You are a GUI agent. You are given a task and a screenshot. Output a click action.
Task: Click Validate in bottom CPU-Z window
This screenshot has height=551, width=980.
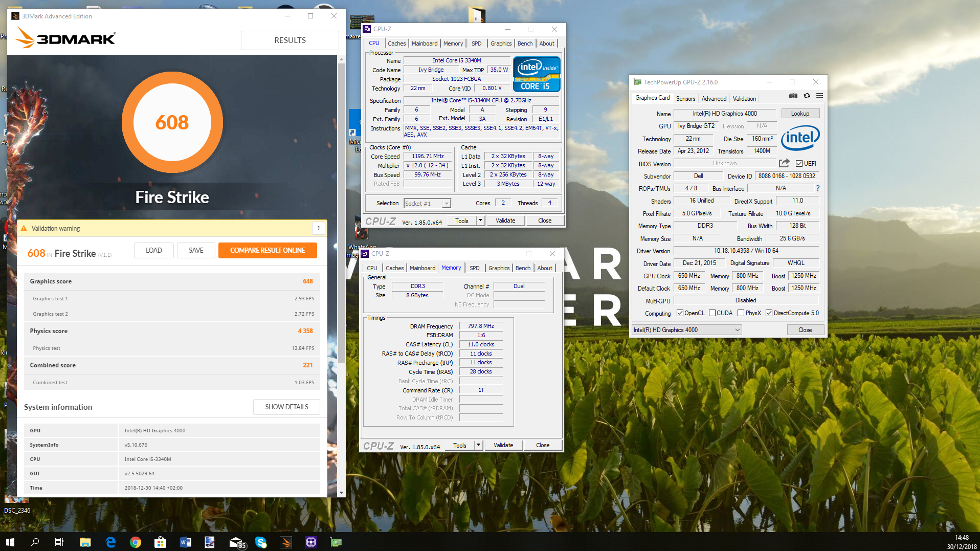point(503,445)
